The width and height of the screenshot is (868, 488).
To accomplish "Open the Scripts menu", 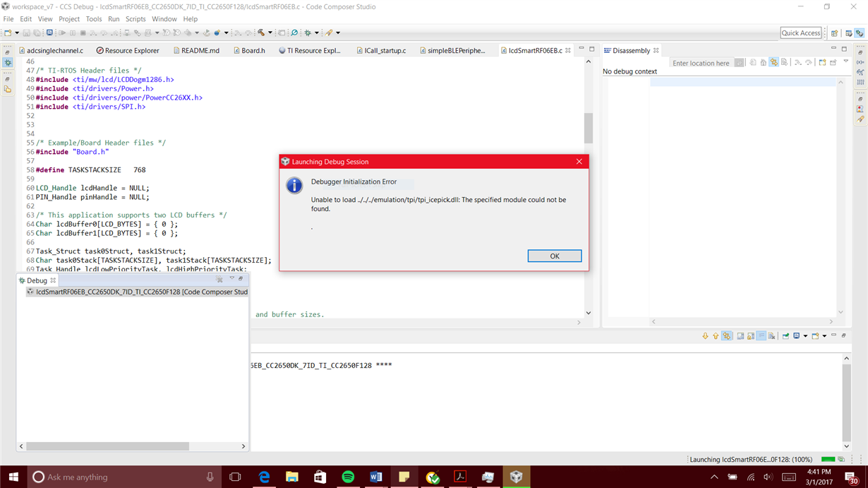I will pos(135,19).
